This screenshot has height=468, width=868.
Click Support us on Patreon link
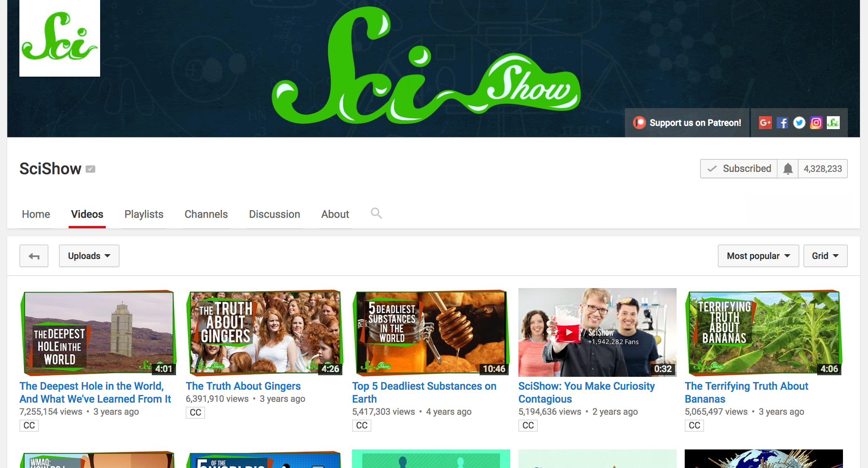[687, 123]
